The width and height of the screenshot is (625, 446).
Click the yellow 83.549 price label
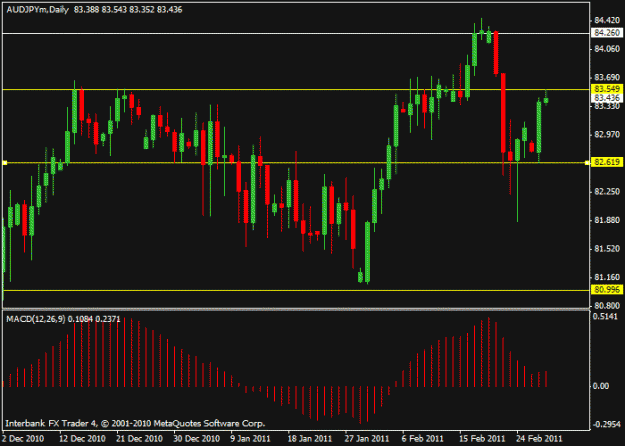(x=606, y=89)
